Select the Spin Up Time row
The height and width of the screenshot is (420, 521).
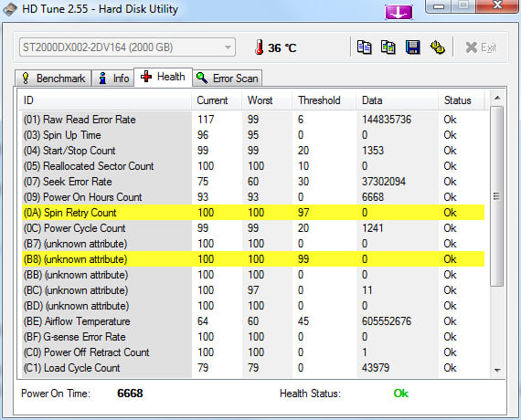[253, 135]
